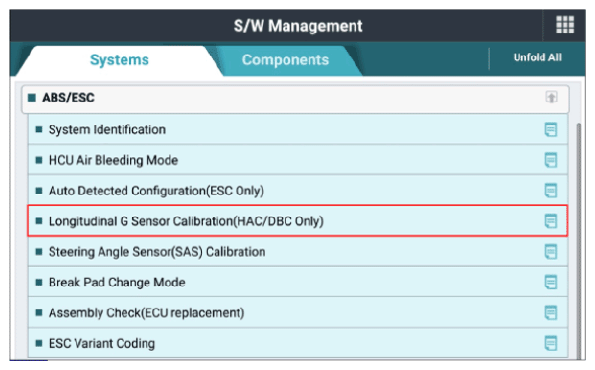Open Steering Angle Sensor Calibration document icon

tap(551, 252)
